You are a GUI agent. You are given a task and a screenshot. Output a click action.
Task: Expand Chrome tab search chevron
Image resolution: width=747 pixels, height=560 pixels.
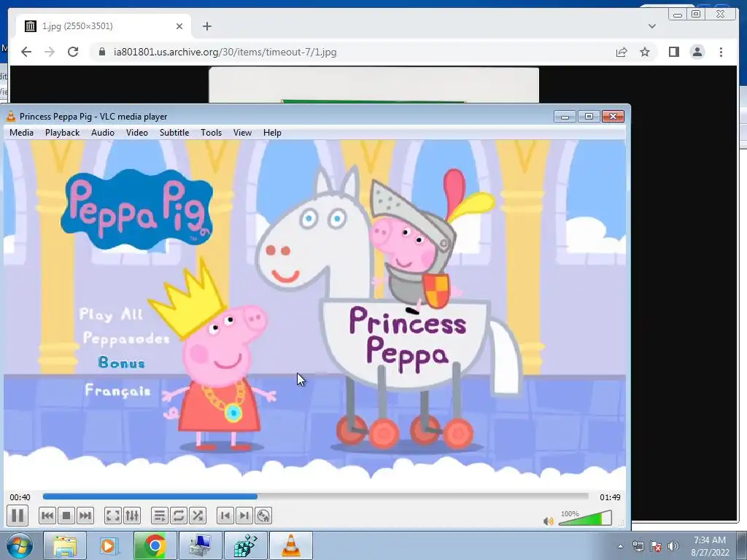[651, 26]
